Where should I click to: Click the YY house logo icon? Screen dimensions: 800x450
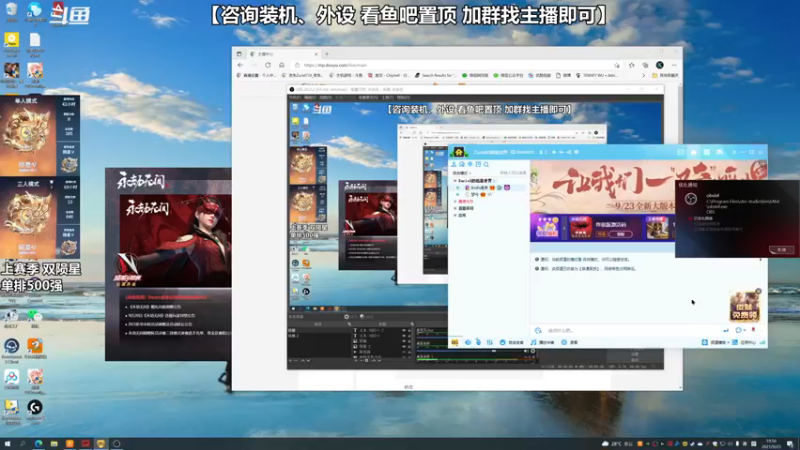click(459, 152)
